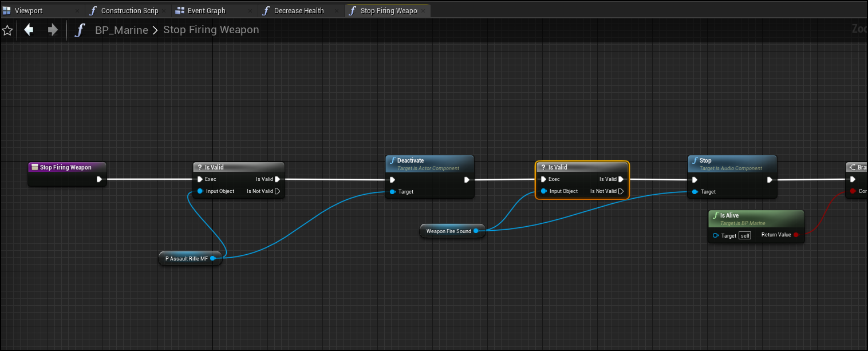Click the 'Target is BP Marine' subtitle

743,223
